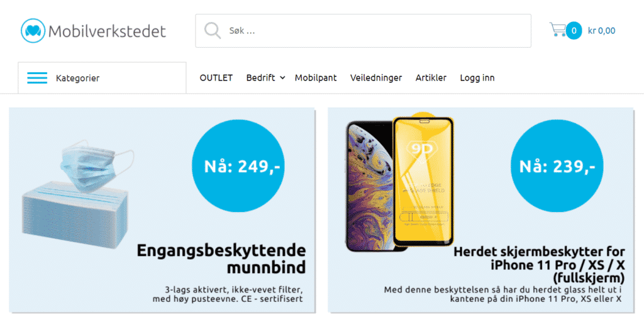Click the Mobilverkstedet site name

(x=107, y=31)
